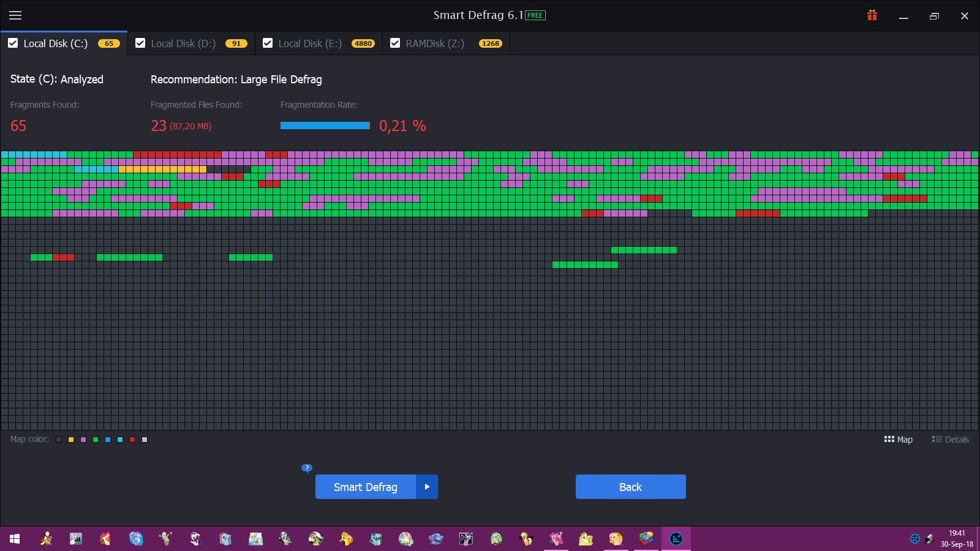The width and height of the screenshot is (980, 551).
Task: Click the yellow map color swatch
Action: (71, 440)
